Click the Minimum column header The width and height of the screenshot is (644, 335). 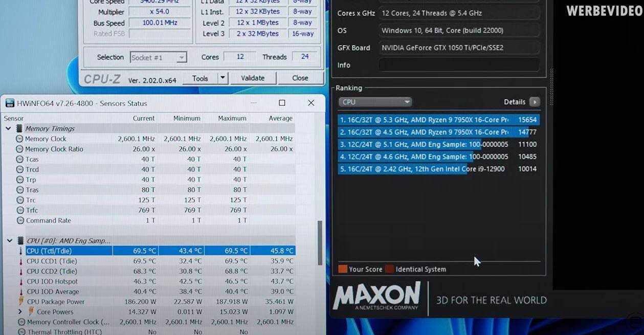pos(187,118)
